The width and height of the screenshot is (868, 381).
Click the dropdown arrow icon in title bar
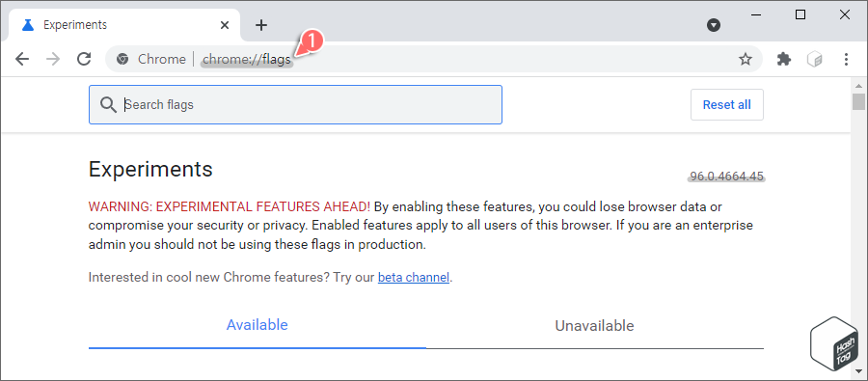point(714,25)
